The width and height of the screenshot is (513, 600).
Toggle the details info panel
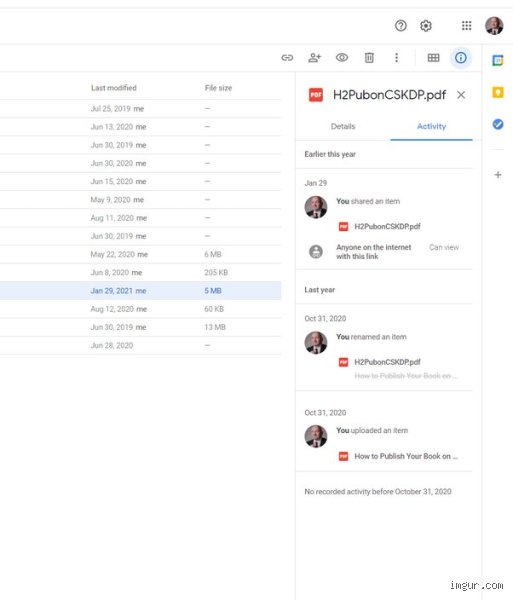[x=461, y=58]
